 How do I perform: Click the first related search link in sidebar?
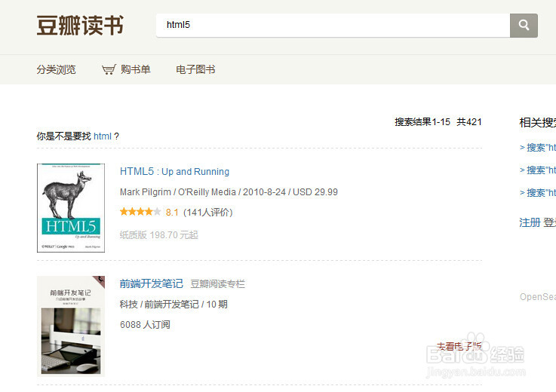point(538,147)
